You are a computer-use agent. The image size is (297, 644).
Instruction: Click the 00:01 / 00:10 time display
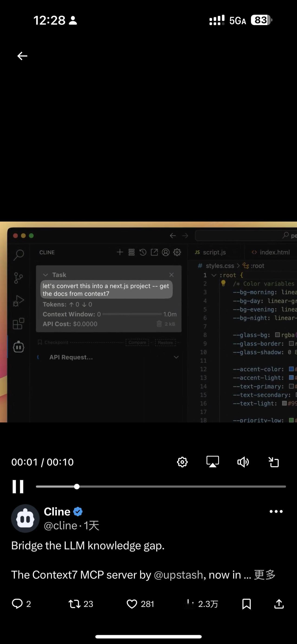point(42,462)
